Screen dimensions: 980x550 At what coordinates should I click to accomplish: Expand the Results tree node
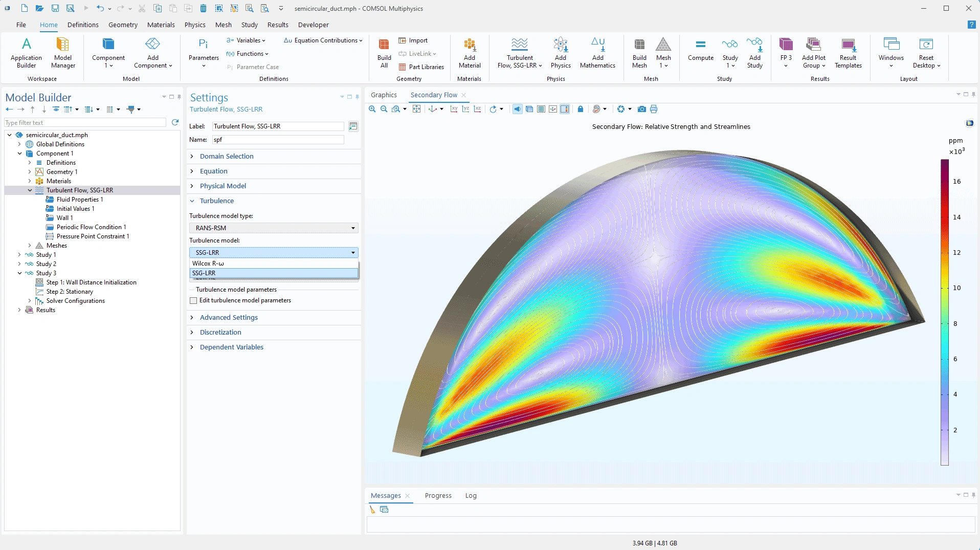19,310
